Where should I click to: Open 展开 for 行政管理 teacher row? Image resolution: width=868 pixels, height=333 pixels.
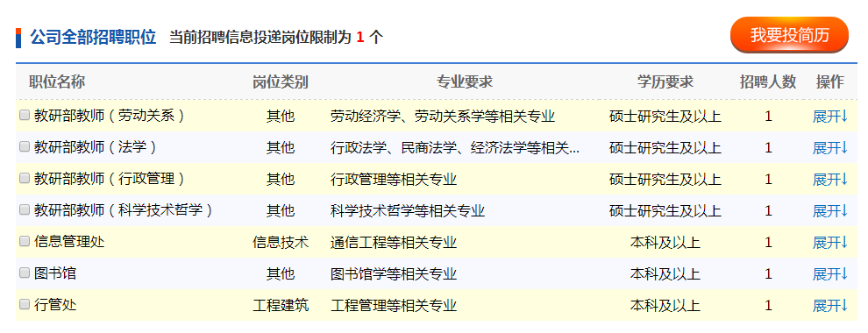[x=829, y=180]
